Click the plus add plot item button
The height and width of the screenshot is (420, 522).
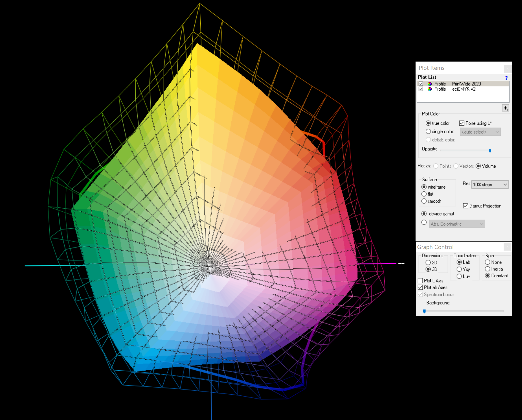tap(505, 108)
